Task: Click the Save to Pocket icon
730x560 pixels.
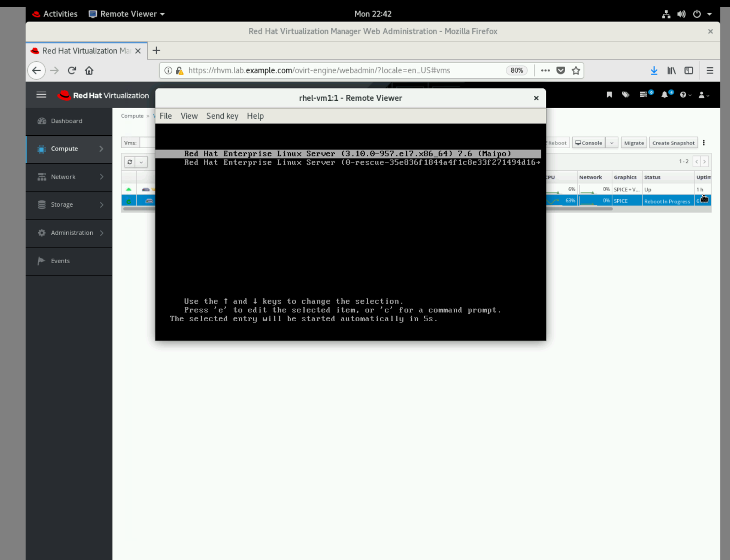Action: (x=561, y=70)
